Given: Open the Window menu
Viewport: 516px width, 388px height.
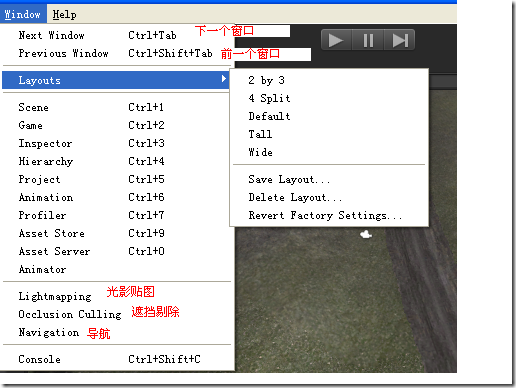Looking at the screenshot, I should (23, 14).
